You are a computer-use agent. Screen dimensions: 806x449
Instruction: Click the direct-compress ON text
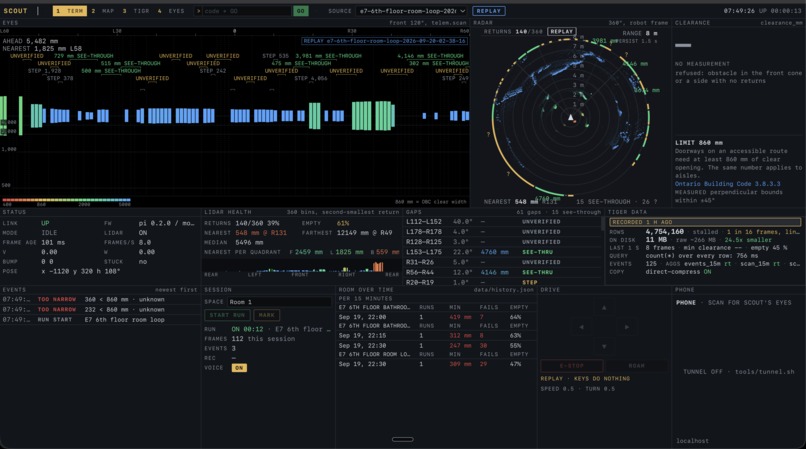(679, 272)
